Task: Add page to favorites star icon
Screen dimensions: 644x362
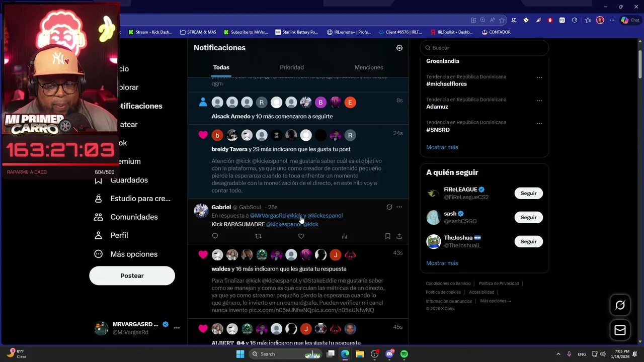Action: (502, 20)
